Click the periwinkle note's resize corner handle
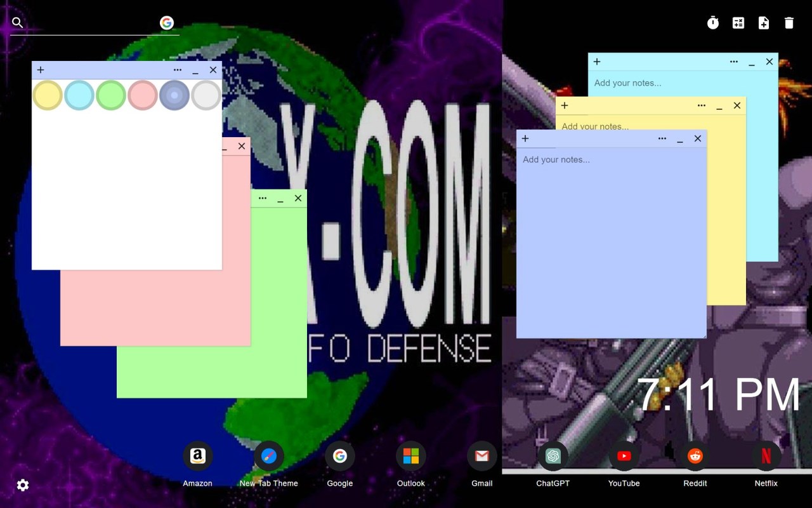The image size is (812, 508). (703, 335)
